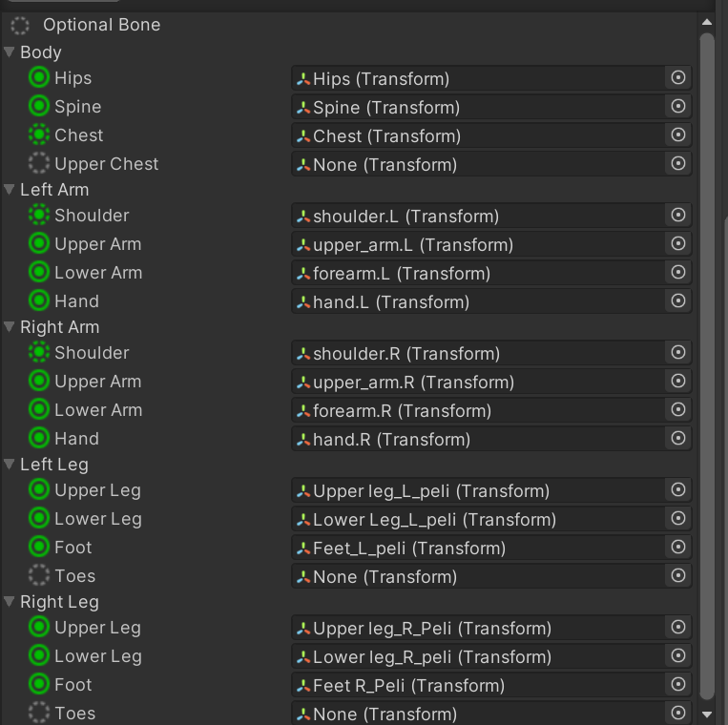Click the Spine (Transform) field
The width and height of the screenshot is (728, 725).
pos(478,107)
